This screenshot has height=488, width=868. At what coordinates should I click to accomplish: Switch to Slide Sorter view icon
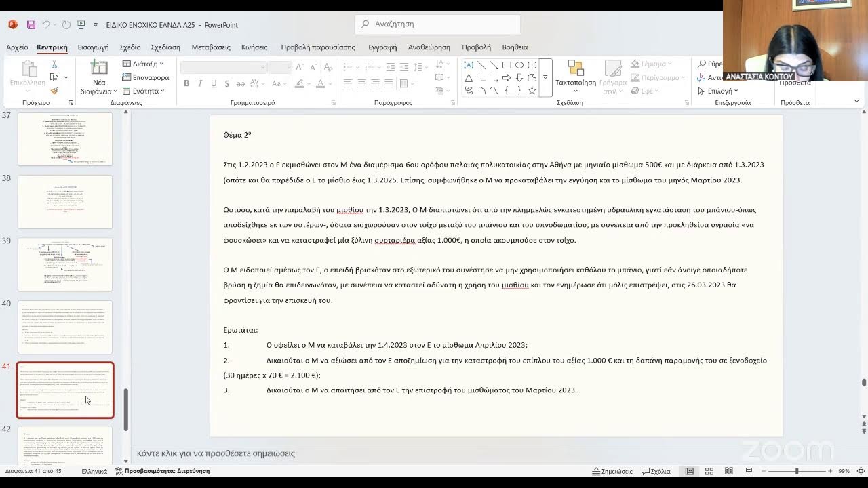coord(709,471)
